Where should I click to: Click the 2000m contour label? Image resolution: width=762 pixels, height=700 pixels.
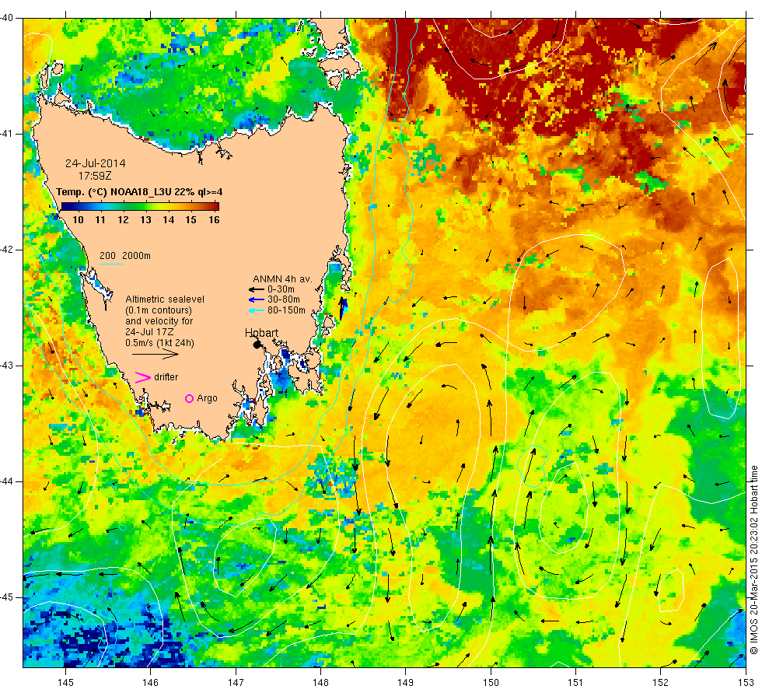[136, 256]
